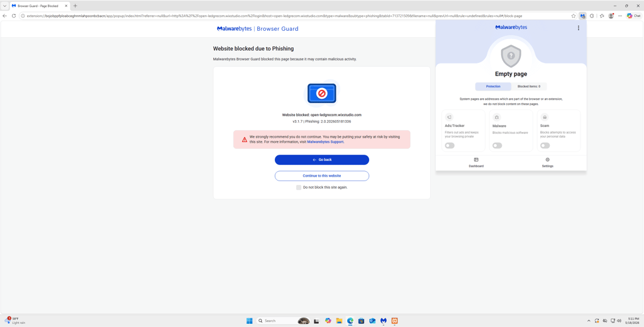Expand the tab search dropdown arrow
Image resolution: width=644 pixels, height=327 pixels.
click(4, 6)
